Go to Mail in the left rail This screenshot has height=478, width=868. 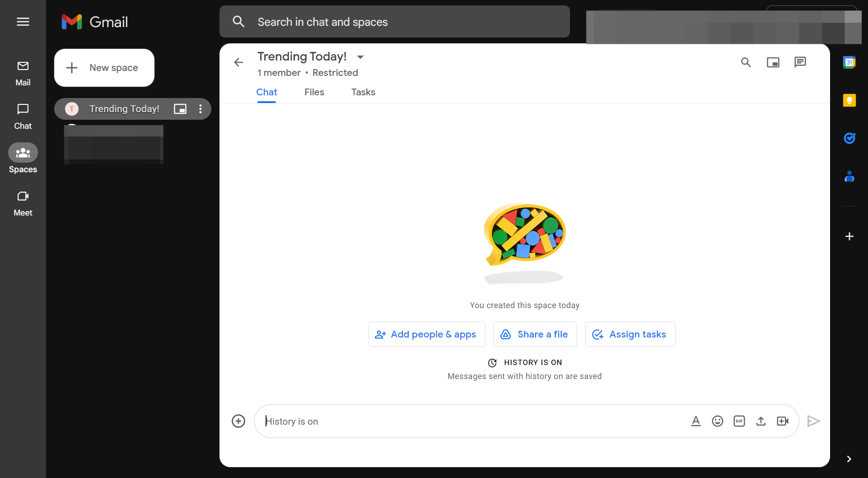click(x=23, y=74)
